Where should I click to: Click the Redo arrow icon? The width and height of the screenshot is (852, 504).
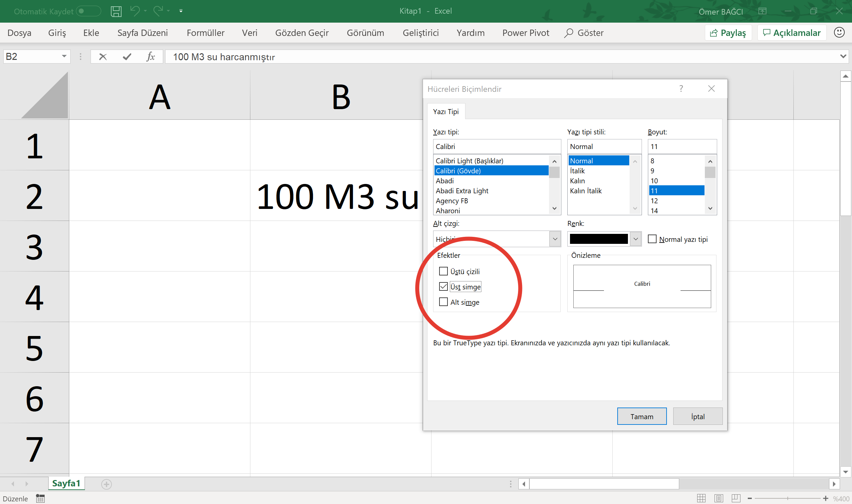pyautogui.click(x=158, y=11)
